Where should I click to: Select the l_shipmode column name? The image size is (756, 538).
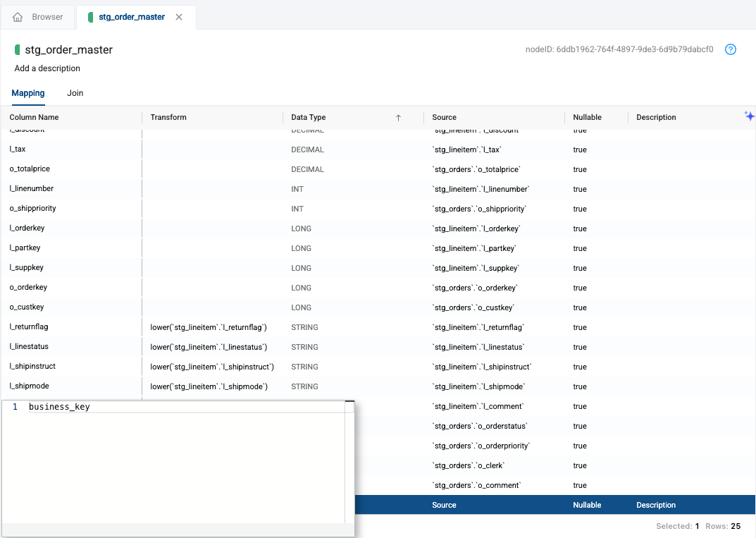coord(30,386)
